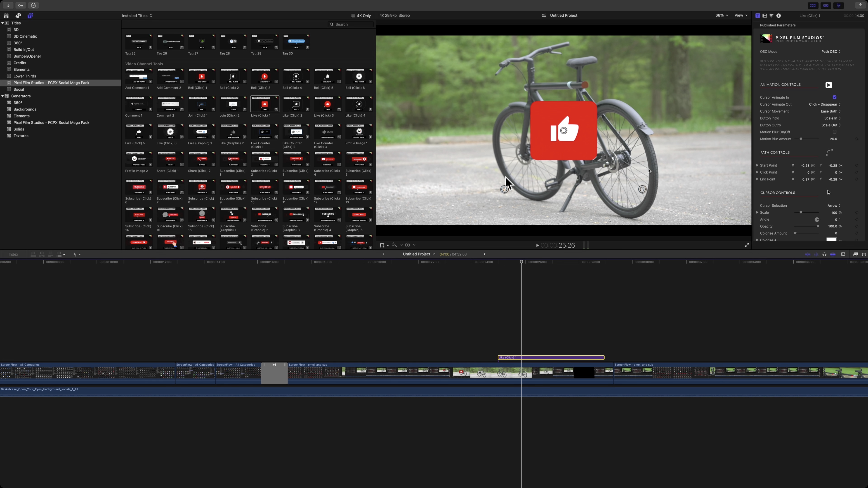Expand the Start Point disclosure triangle
This screenshot has width=868, height=488.
tap(757, 165)
